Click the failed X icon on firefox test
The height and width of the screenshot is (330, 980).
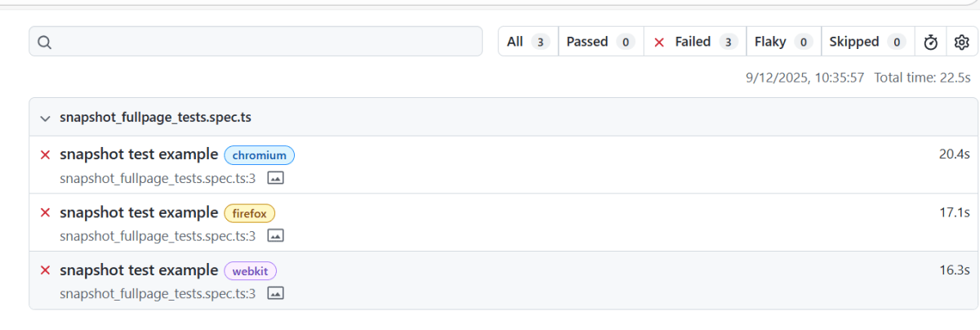(46, 212)
